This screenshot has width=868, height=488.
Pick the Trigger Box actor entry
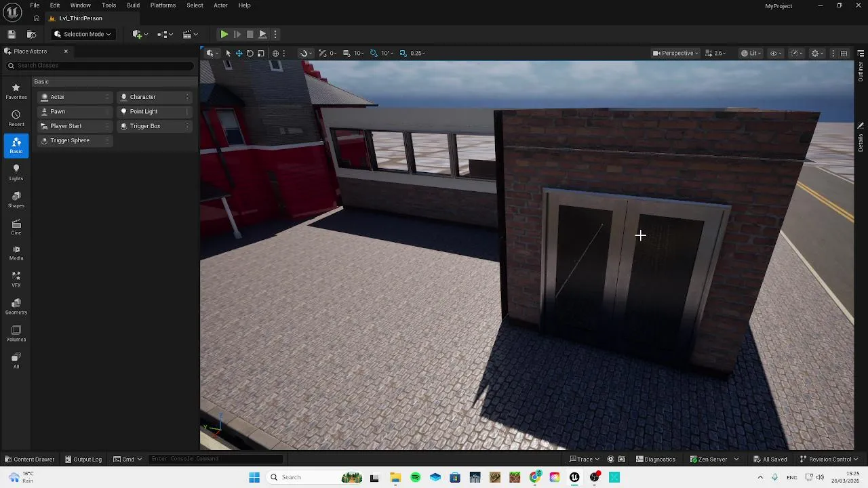click(155, 126)
